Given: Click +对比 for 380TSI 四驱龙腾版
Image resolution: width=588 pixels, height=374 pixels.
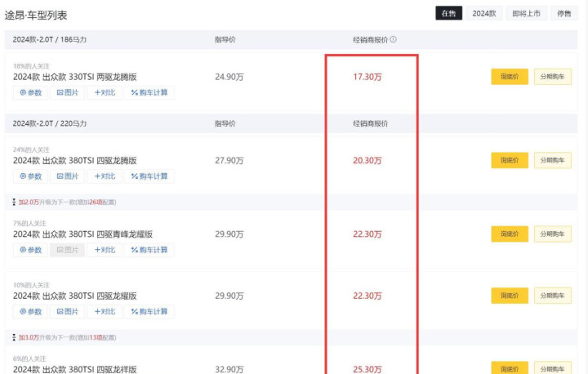Looking at the screenshot, I should click(x=105, y=176).
